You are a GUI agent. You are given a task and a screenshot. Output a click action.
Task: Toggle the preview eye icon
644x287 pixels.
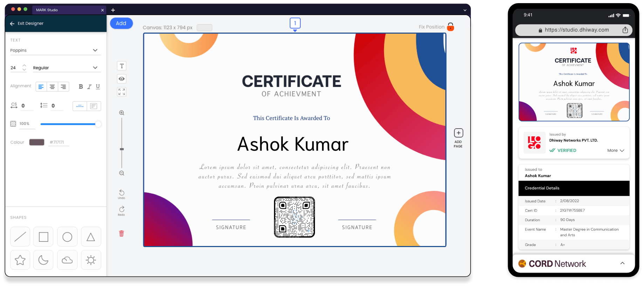(x=122, y=79)
